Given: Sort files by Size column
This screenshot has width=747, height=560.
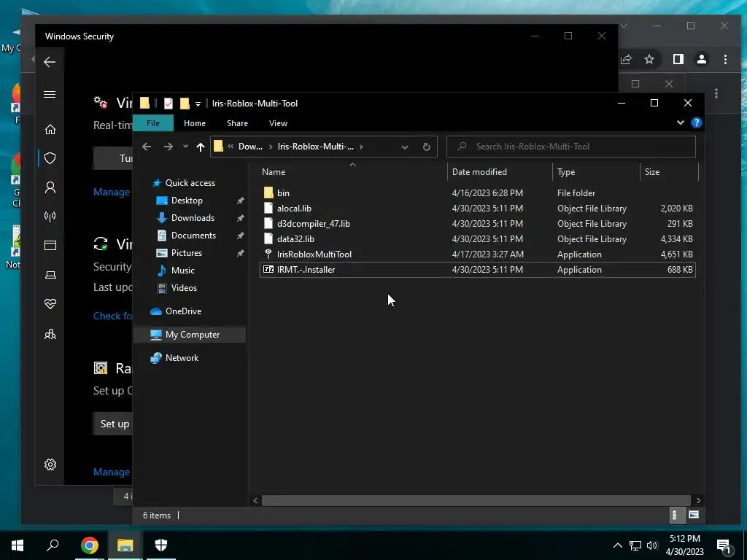Looking at the screenshot, I should pyautogui.click(x=669, y=172).
